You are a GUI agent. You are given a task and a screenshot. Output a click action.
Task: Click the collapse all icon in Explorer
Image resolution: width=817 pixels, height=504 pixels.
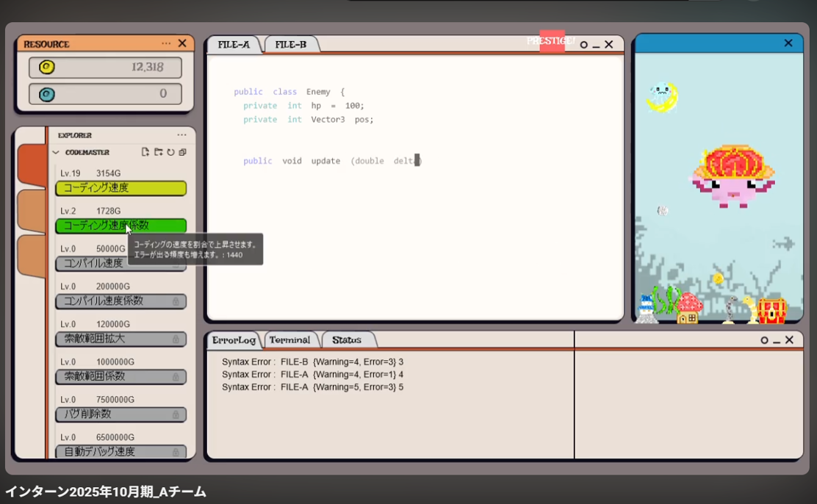[x=183, y=152]
